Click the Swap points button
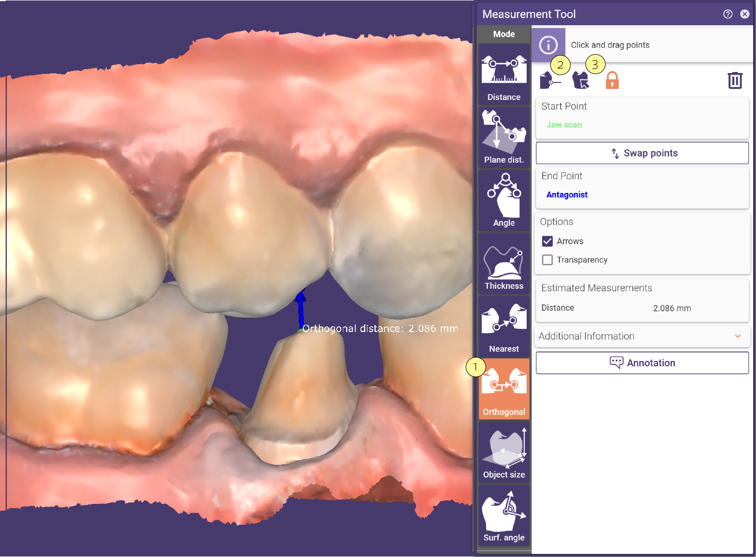Viewport: 756px width, 557px height. coord(642,153)
